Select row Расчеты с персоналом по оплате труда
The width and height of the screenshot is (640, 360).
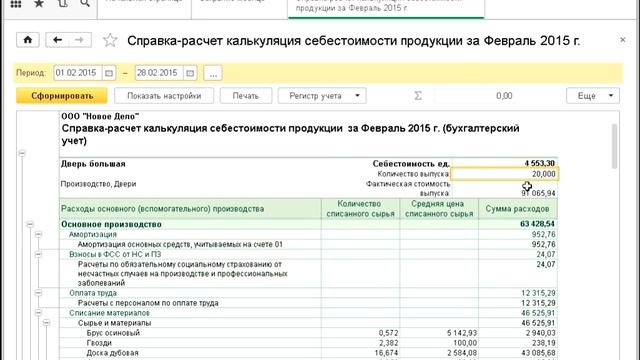point(308,303)
